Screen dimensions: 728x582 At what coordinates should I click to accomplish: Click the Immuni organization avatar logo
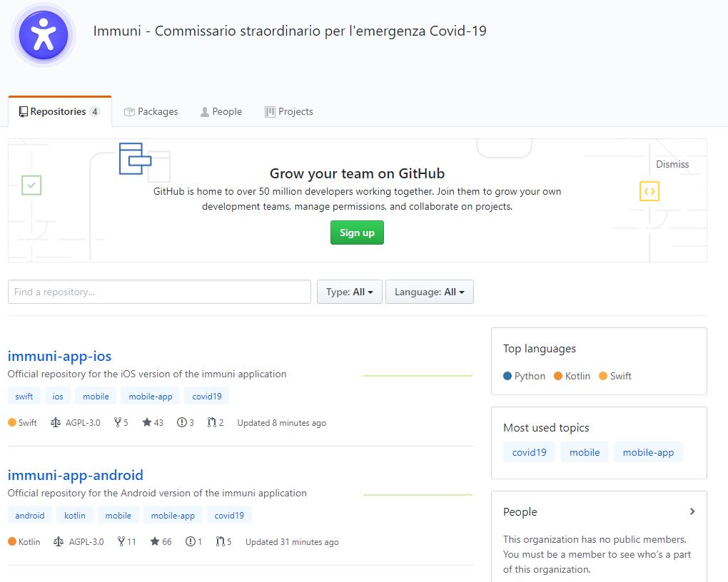43,35
